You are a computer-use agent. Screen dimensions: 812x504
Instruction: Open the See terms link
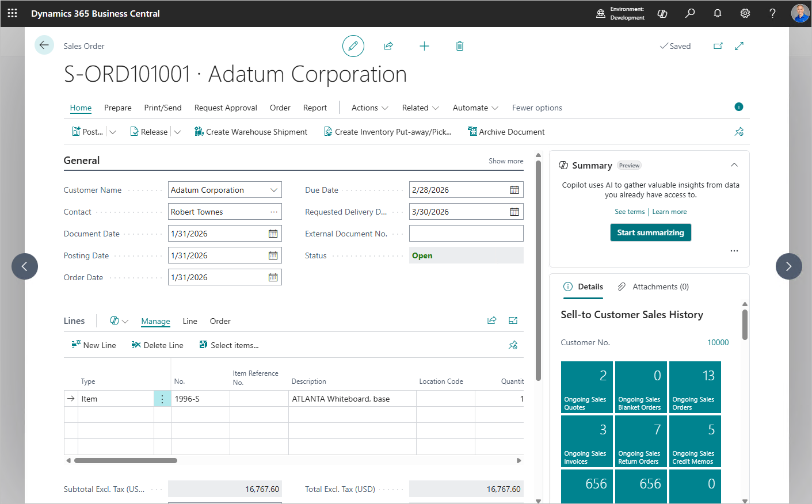[x=630, y=212]
